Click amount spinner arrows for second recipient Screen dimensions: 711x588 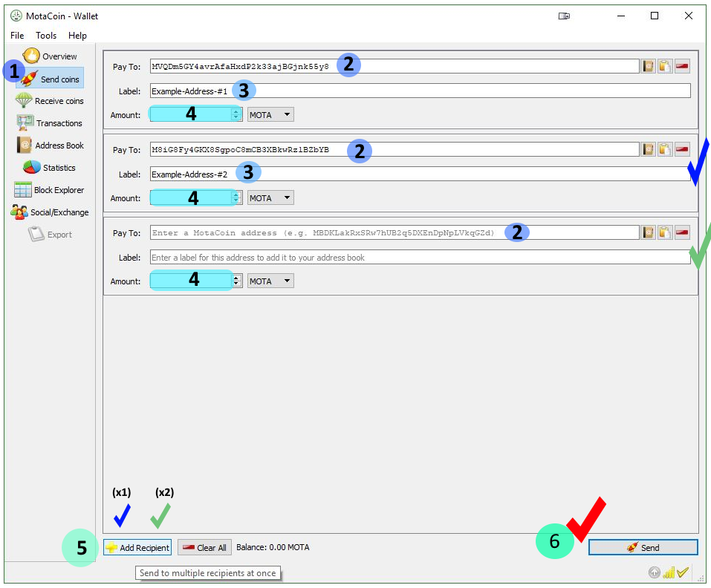pos(236,198)
